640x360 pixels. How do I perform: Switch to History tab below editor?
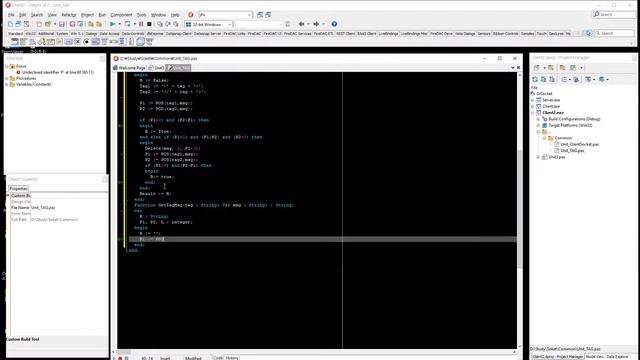(231, 358)
